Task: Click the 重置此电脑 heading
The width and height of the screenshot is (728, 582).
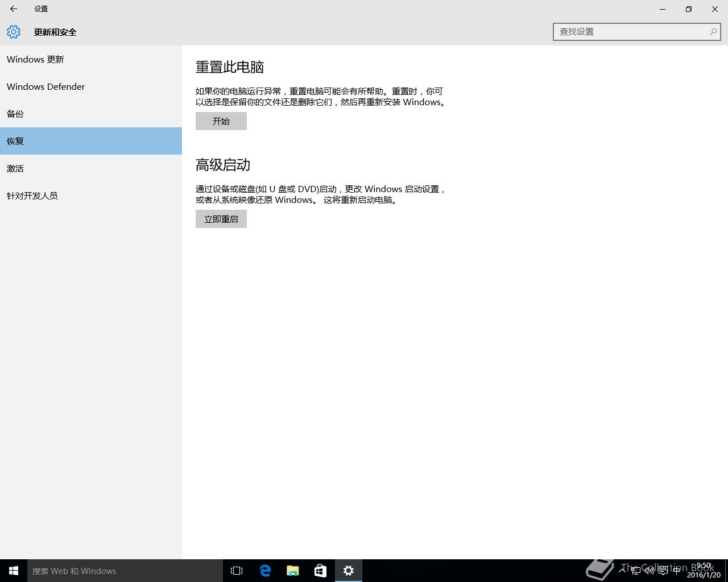Action: (230, 67)
